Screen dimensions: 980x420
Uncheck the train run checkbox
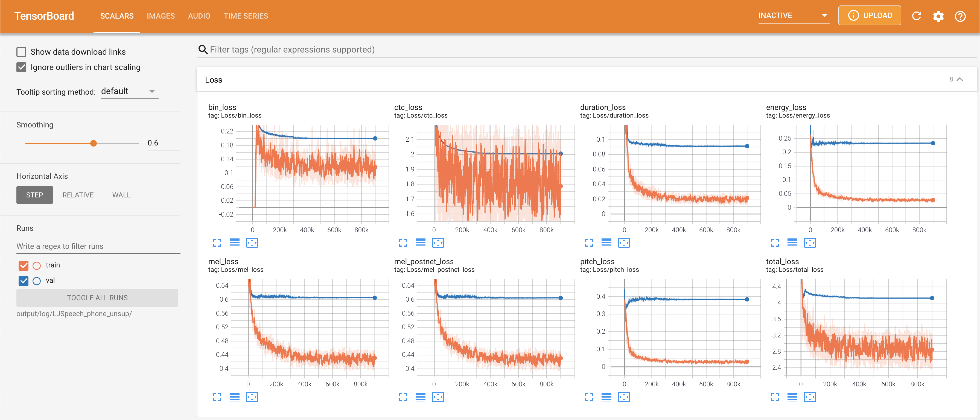point(24,265)
